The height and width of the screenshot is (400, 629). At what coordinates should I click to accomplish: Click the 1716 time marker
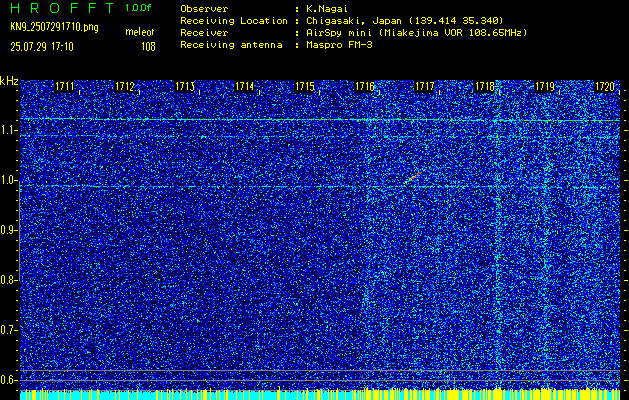tap(365, 86)
